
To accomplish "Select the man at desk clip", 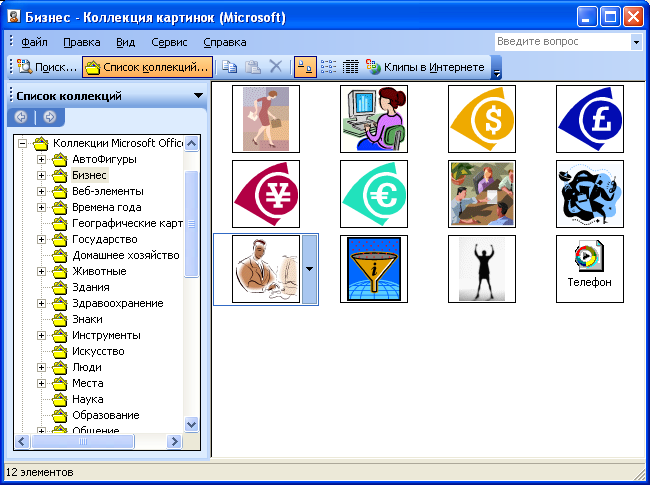I will click(x=266, y=269).
